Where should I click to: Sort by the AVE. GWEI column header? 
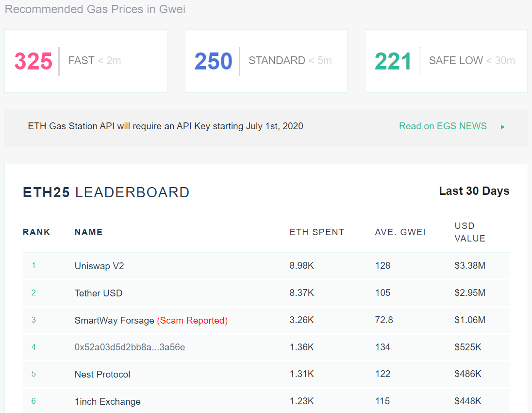(400, 232)
